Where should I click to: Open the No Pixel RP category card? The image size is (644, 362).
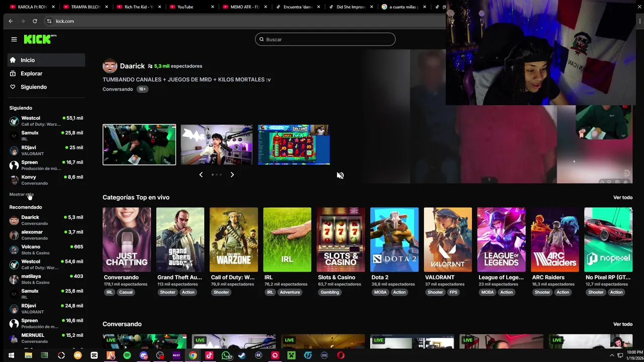pyautogui.click(x=608, y=239)
